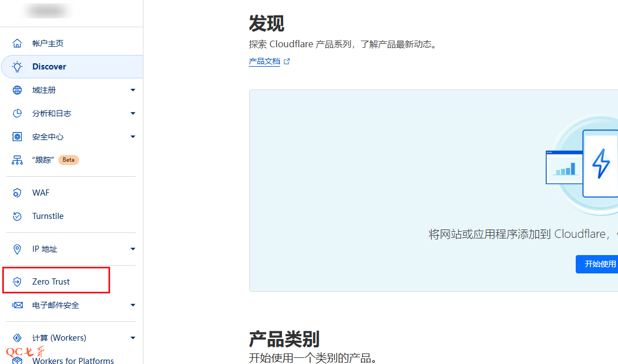This screenshot has width=618, height=364.
Task: Expand the 安全中心 dropdown arrow
Action: pos(132,137)
